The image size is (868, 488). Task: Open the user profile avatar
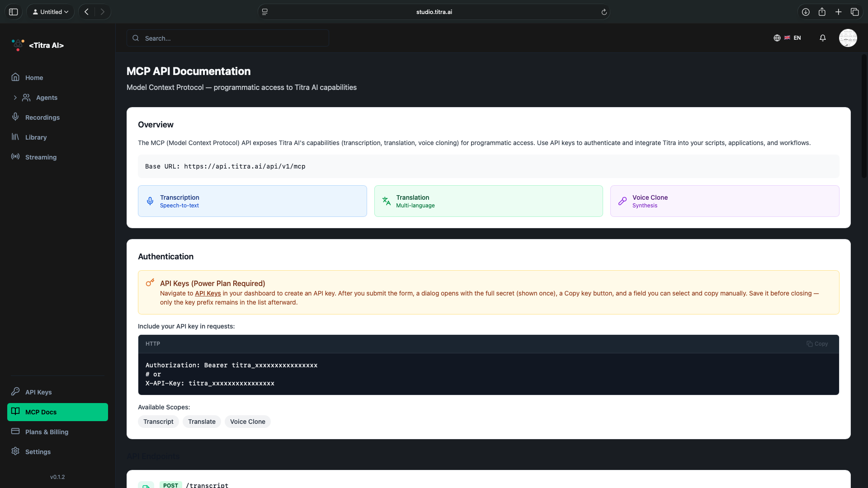[x=848, y=38]
